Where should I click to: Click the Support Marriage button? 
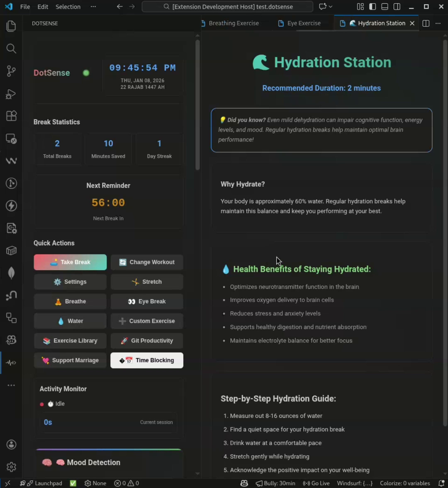pos(71,360)
